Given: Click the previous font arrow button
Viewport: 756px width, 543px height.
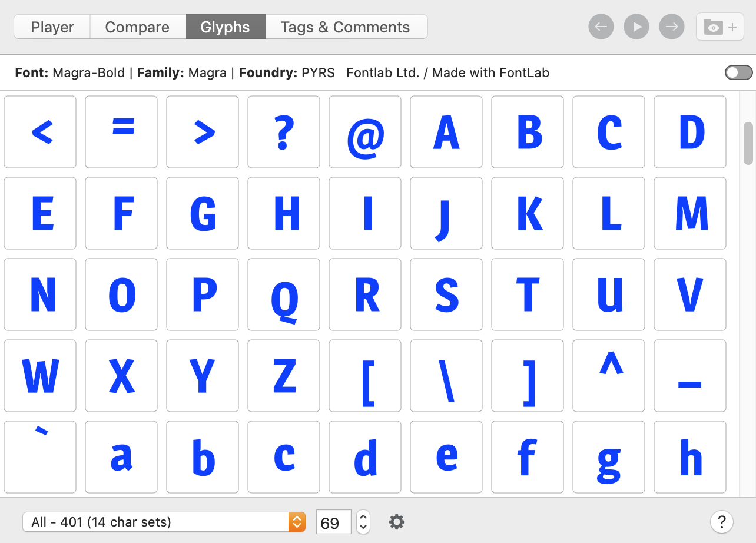Looking at the screenshot, I should tap(601, 27).
